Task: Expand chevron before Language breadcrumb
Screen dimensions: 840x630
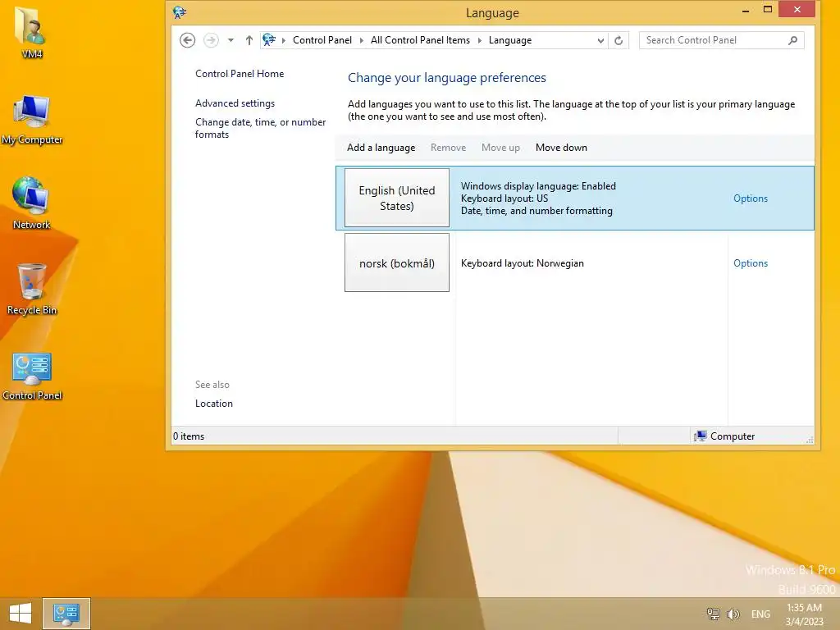Action: [479, 40]
